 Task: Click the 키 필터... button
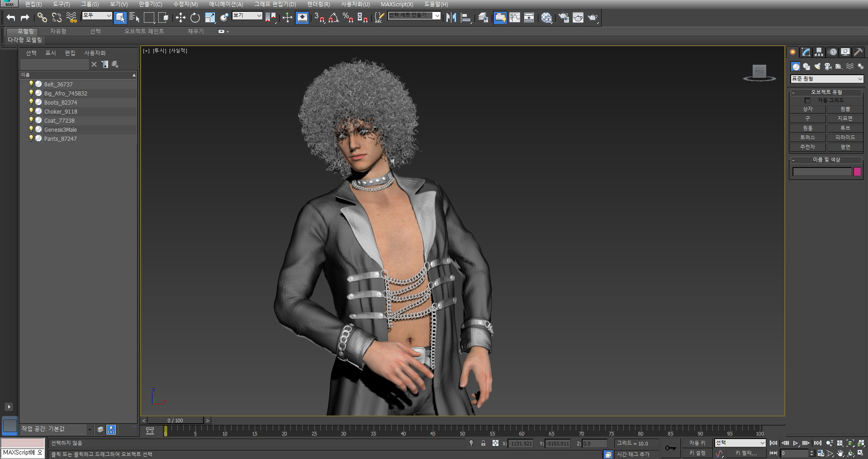(x=746, y=453)
